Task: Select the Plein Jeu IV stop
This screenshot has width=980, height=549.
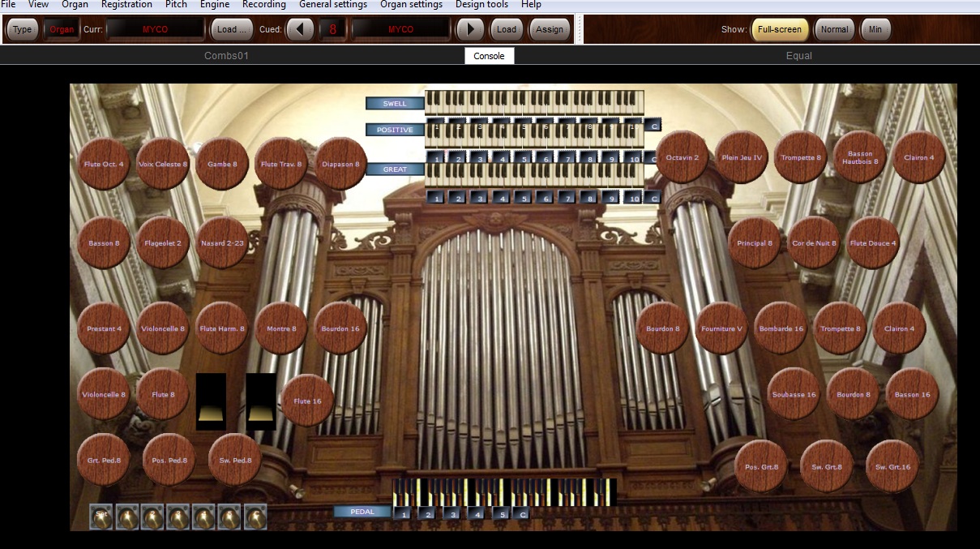Action: tap(742, 158)
